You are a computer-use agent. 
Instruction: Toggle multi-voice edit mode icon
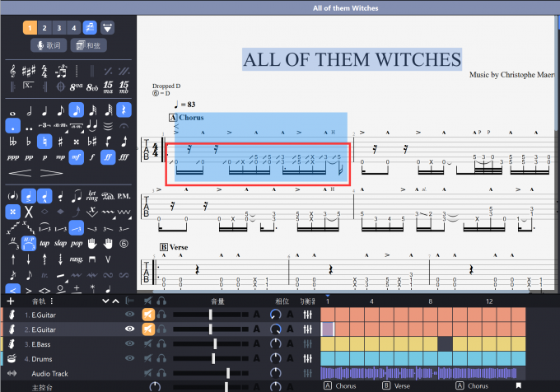91,28
